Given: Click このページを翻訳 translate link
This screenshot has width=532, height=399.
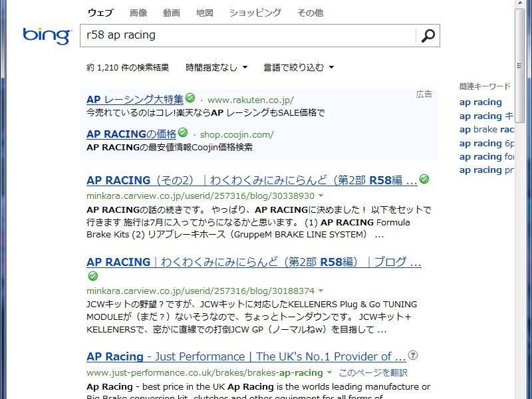Looking at the screenshot, I should click(x=373, y=373).
